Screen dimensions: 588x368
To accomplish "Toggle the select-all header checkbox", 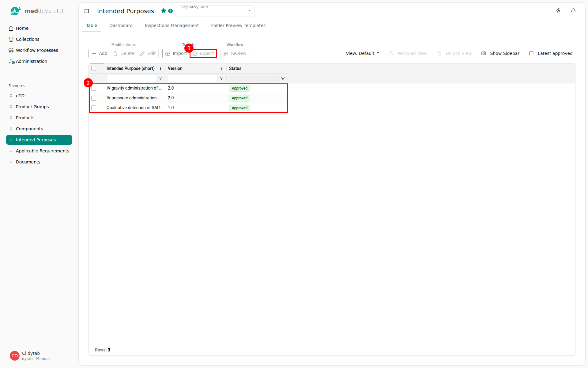I will click(x=94, y=68).
